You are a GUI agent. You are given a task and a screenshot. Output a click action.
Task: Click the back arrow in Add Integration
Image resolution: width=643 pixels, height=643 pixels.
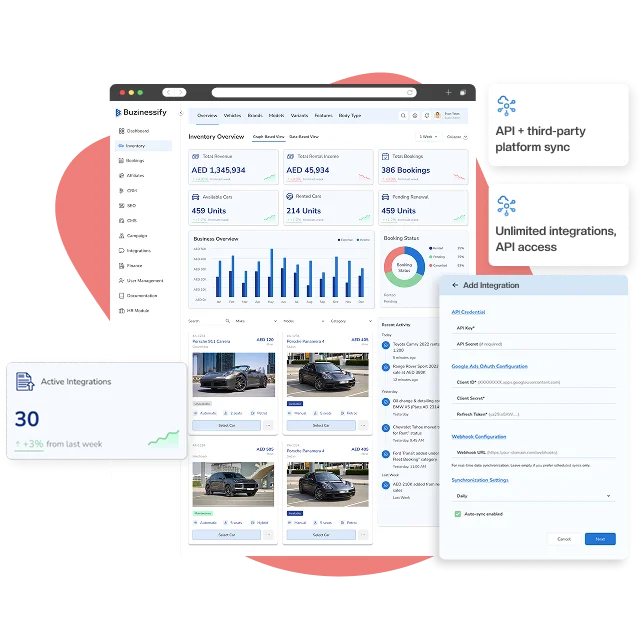(x=455, y=285)
